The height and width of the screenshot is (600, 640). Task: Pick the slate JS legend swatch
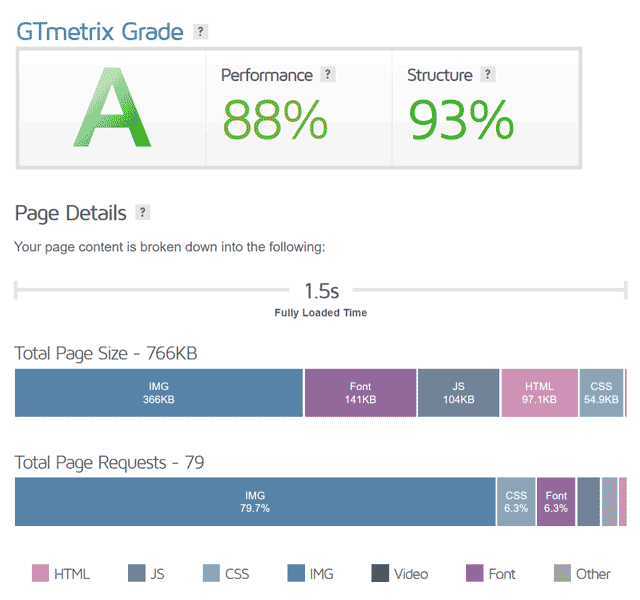[x=137, y=573]
